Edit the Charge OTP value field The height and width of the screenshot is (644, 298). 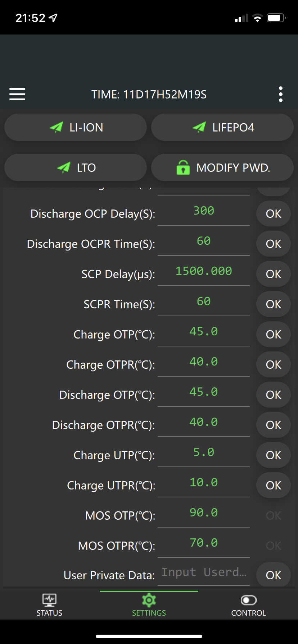tap(204, 332)
